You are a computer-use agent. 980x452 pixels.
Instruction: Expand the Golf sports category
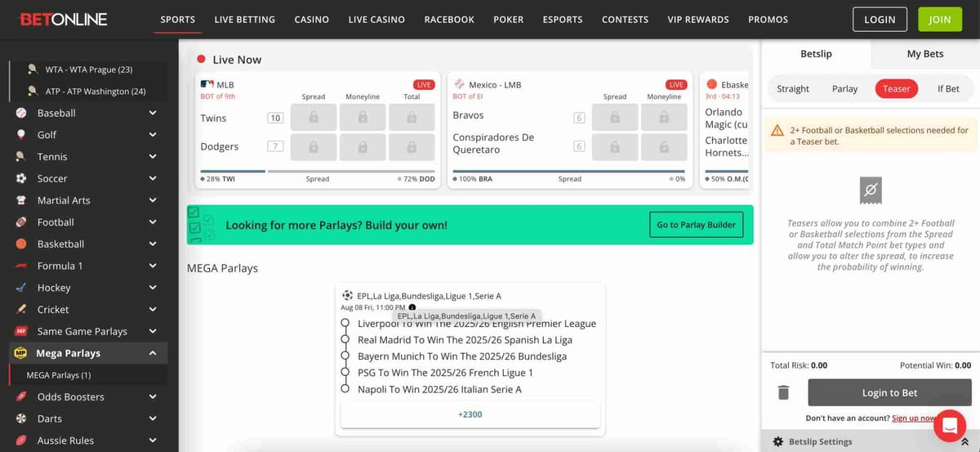click(x=153, y=135)
